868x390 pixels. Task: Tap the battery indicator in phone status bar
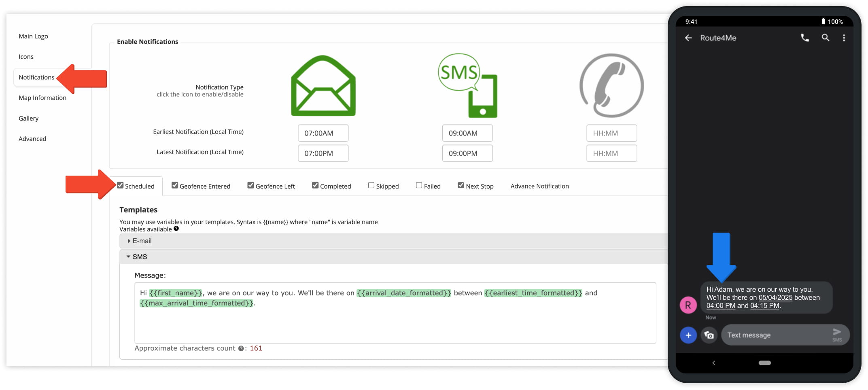pos(823,21)
